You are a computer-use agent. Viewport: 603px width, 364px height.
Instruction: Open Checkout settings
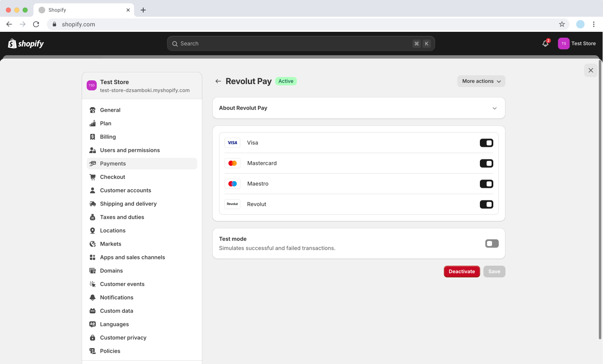click(x=142, y=177)
